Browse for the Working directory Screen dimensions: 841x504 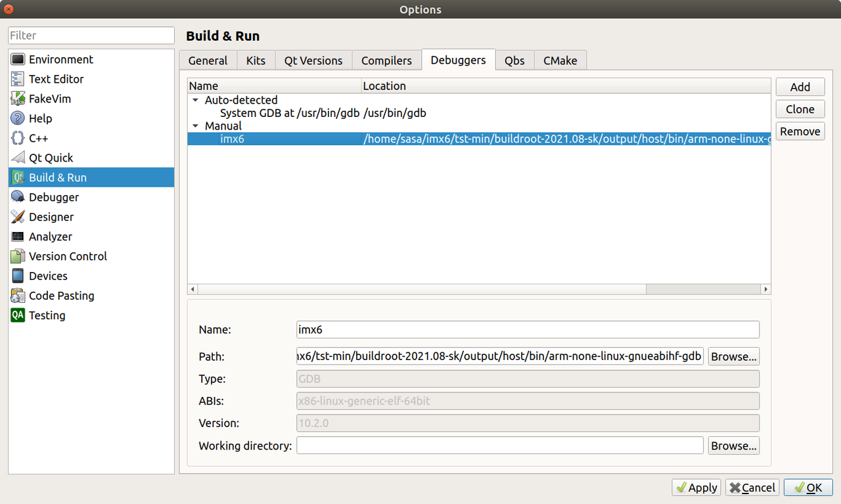click(x=734, y=446)
